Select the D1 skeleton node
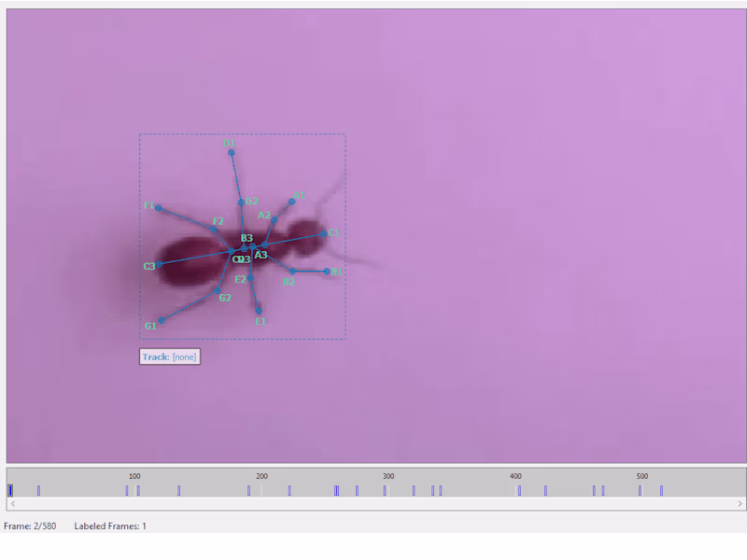The image size is (747, 560). pos(231,153)
